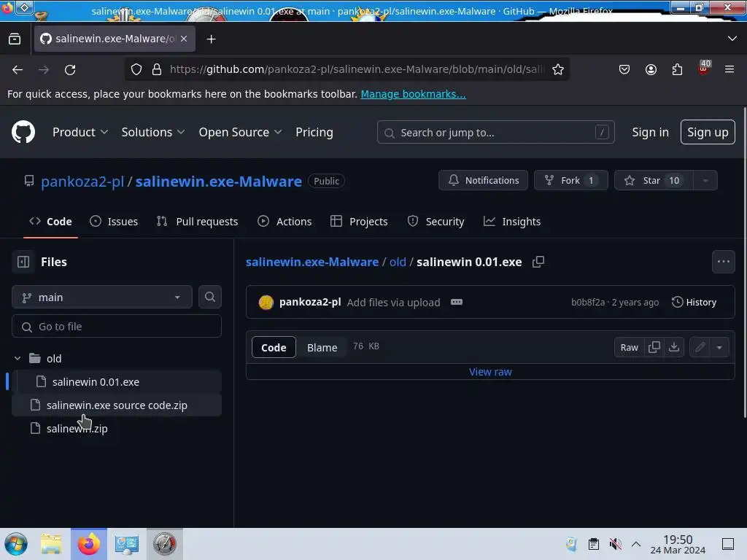The height and width of the screenshot is (560, 747).
Task: Click the old breadcrumb link
Action: [x=398, y=262]
